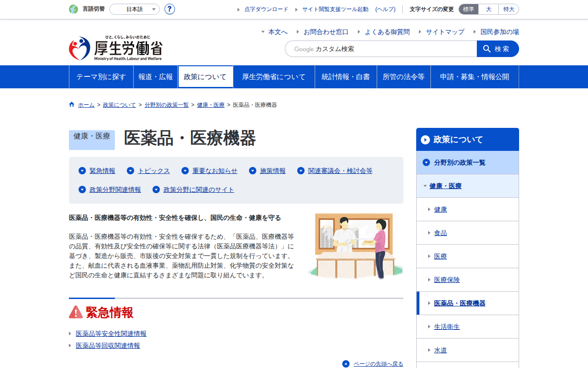Open the 関連審議会・検討会等 anchor link
The width and height of the screenshot is (588, 368).
[340, 171]
